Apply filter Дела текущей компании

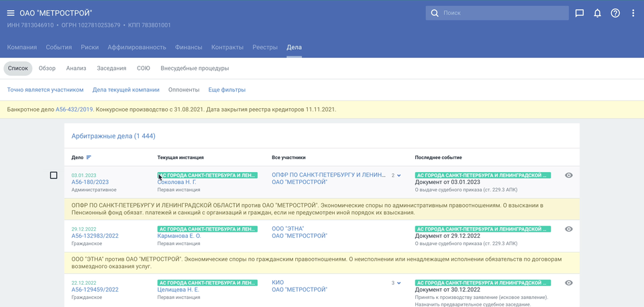[126, 90]
